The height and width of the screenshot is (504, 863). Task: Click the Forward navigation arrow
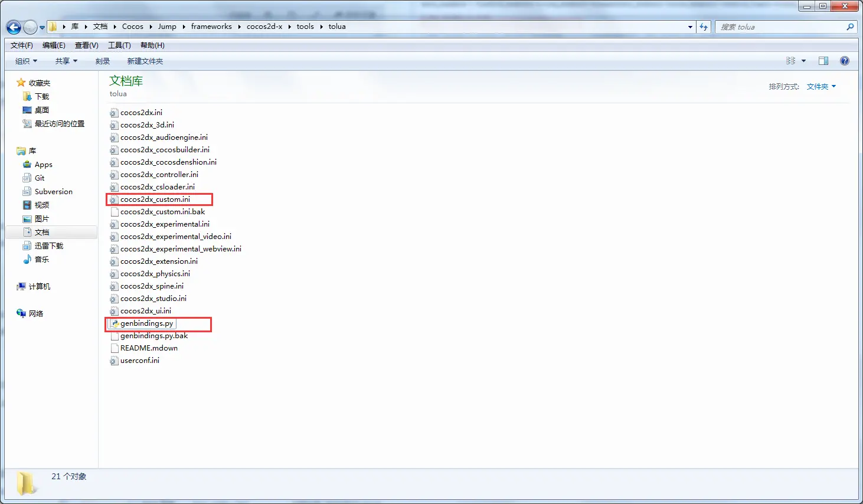30,27
